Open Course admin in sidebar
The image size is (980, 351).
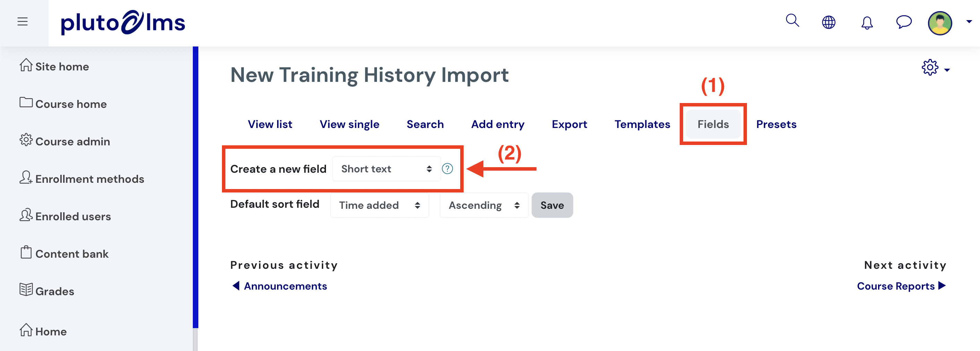pyautogui.click(x=65, y=141)
